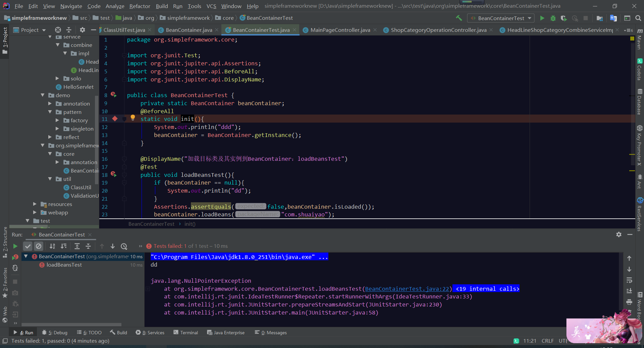The image size is (644, 348).
Task: Close the BeanContainerTest.java tab
Action: point(294,30)
